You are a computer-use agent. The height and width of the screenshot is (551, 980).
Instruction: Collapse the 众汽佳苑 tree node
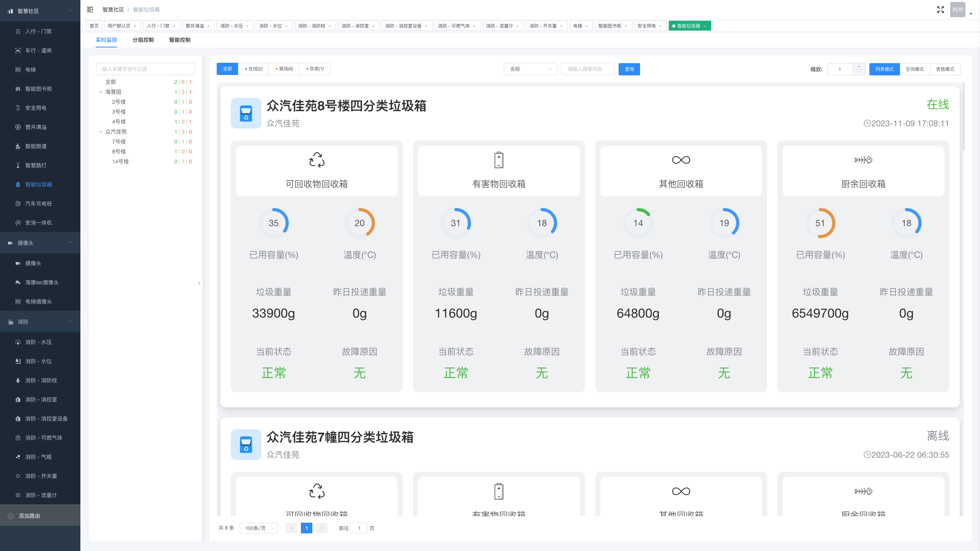tap(101, 132)
